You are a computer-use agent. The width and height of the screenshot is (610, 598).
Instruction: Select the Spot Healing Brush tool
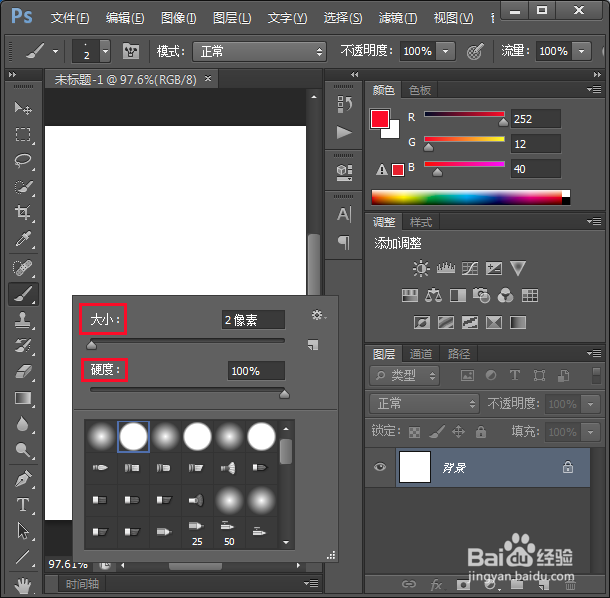click(x=23, y=268)
